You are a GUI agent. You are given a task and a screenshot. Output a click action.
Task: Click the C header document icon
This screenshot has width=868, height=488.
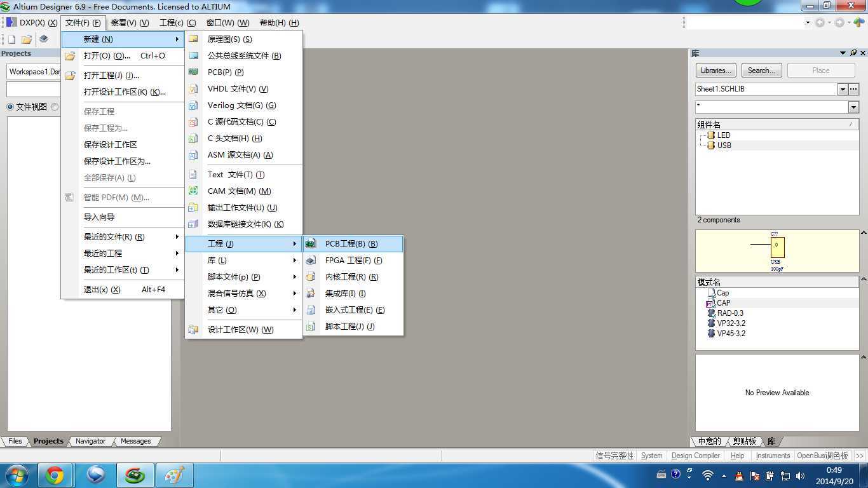(193, 138)
